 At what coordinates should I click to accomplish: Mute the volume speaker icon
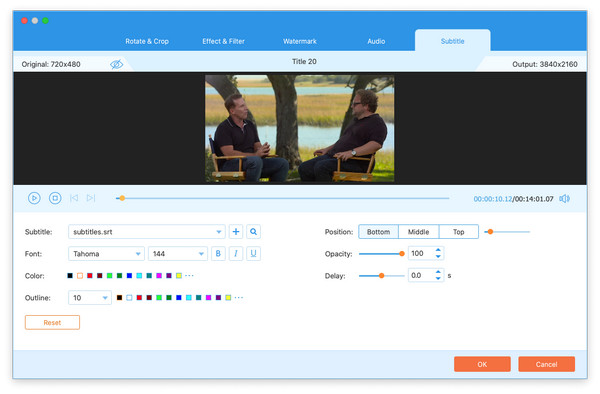pyautogui.click(x=564, y=199)
